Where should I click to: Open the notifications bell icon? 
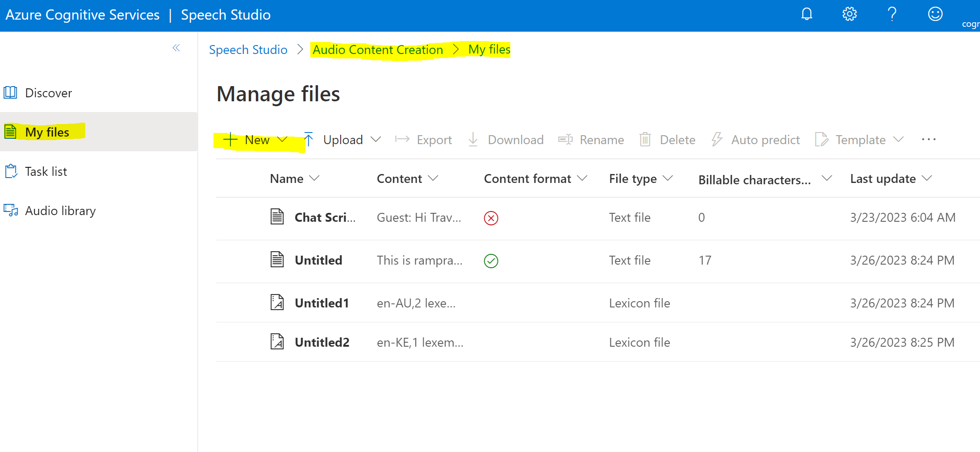(x=807, y=14)
